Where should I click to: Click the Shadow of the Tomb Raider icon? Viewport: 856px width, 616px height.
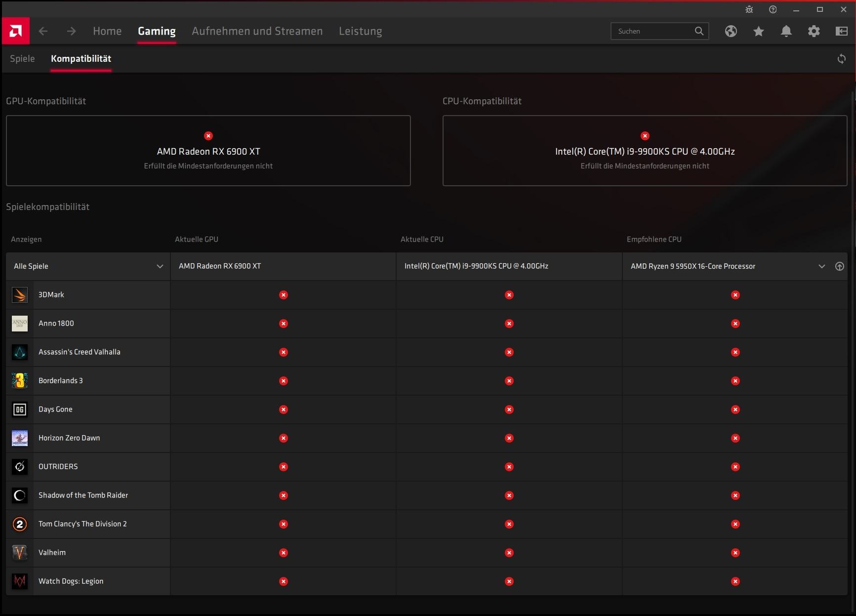20,495
